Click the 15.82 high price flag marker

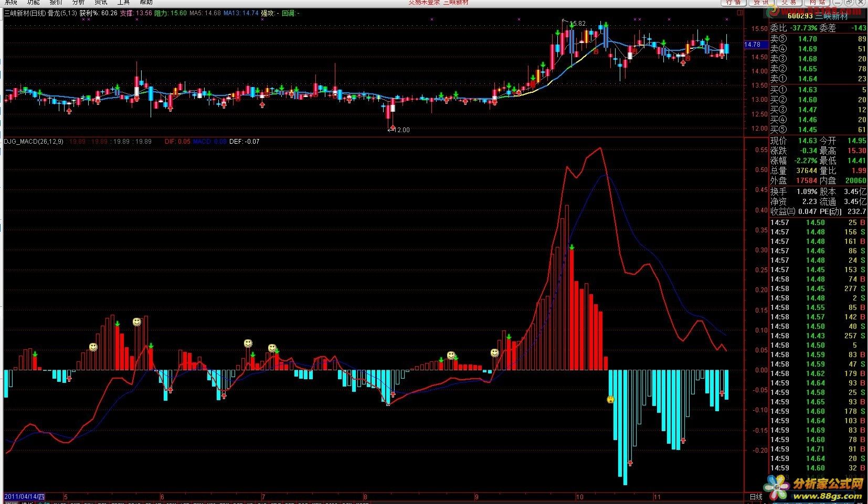pos(574,24)
